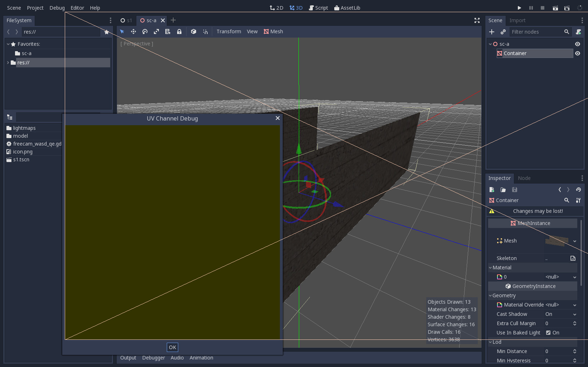Viewport: 588px width, 367px height.
Task: Switch to the Node tab
Action: (524, 178)
